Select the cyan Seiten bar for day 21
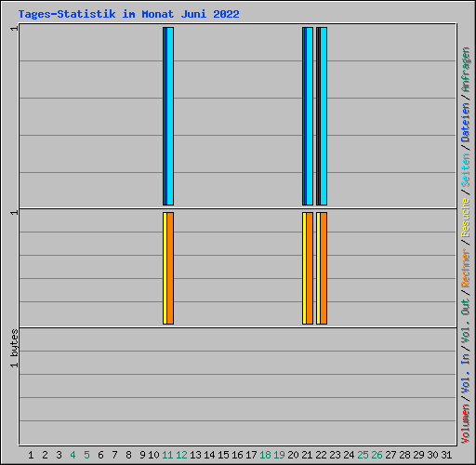The height and width of the screenshot is (465, 476). (x=310, y=116)
